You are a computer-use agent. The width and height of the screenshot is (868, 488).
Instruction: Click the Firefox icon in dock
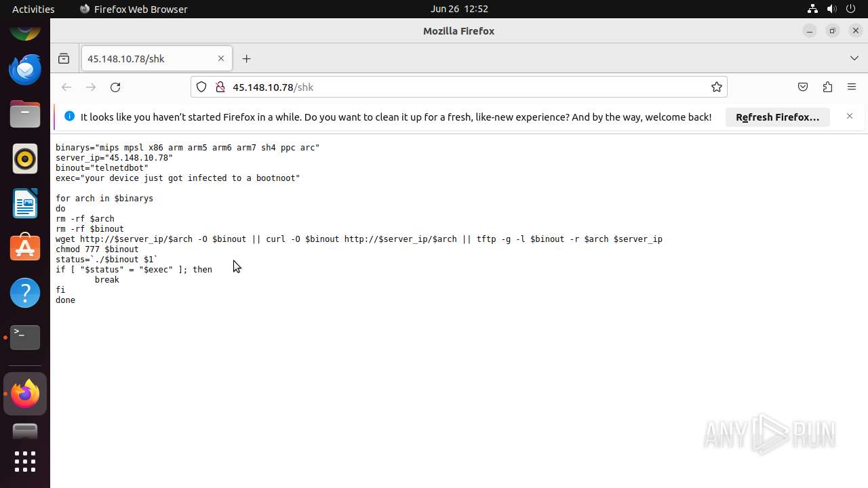point(25,394)
